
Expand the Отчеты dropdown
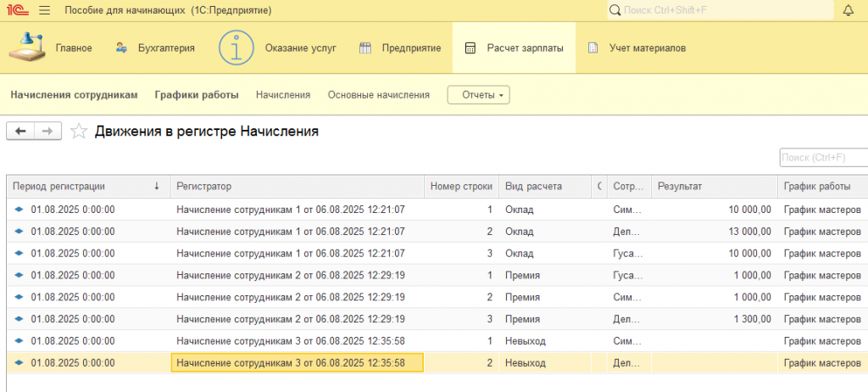[478, 95]
